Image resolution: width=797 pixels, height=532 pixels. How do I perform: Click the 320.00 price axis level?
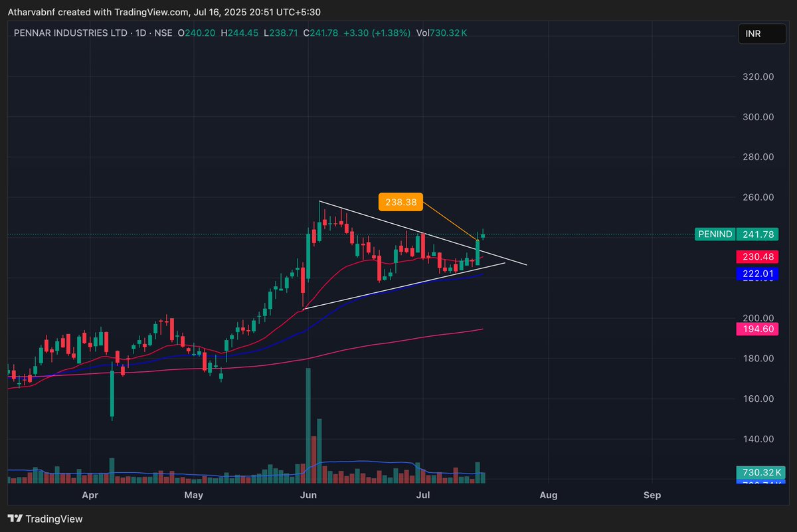click(x=758, y=76)
